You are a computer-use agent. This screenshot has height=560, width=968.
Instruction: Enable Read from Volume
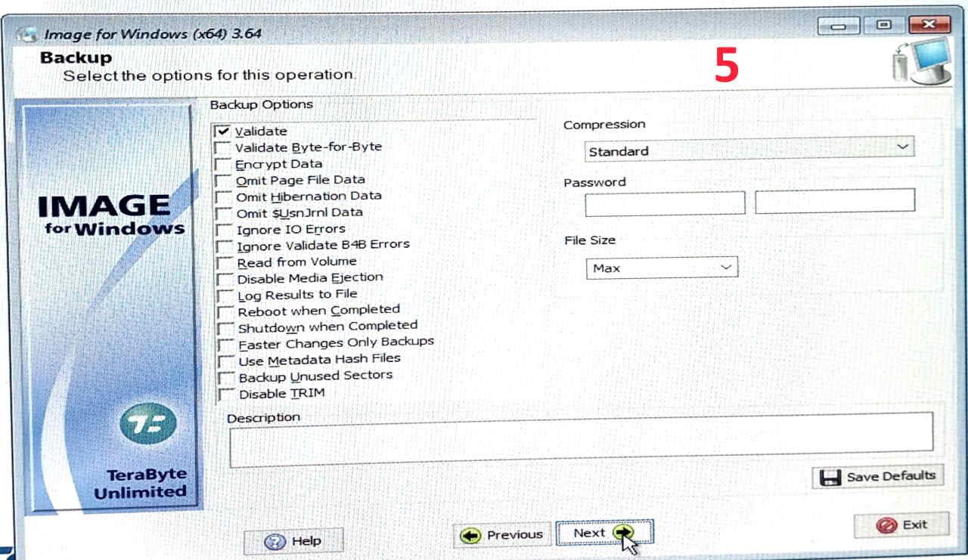click(x=225, y=263)
